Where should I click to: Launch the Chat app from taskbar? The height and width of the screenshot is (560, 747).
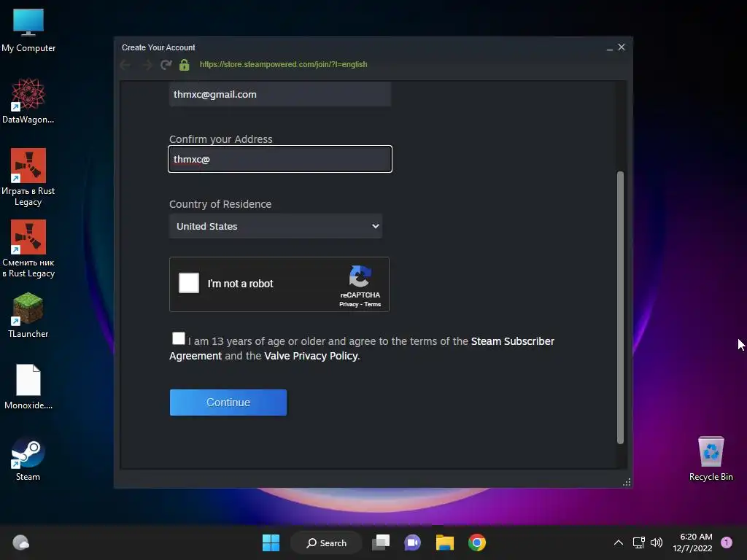coord(413,542)
